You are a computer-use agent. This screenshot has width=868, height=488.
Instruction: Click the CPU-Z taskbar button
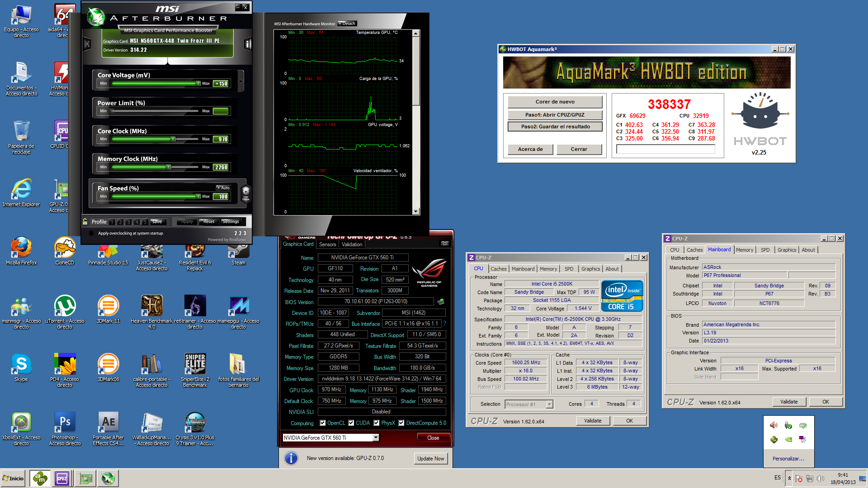tap(62, 479)
